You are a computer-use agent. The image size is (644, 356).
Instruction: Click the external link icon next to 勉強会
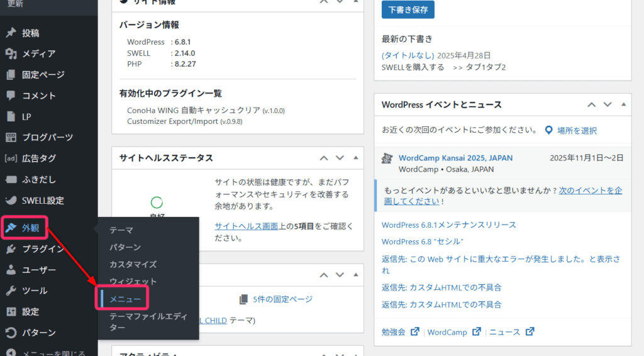415,331
